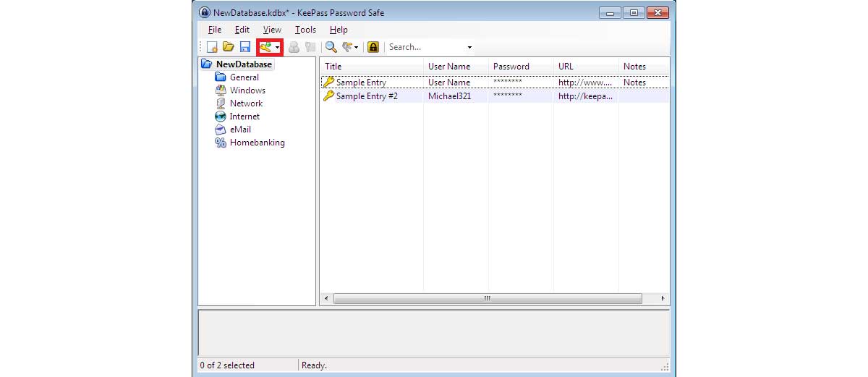Screen dimensions: 868x377
Task: Click the Windows group icon
Action: pos(221,90)
